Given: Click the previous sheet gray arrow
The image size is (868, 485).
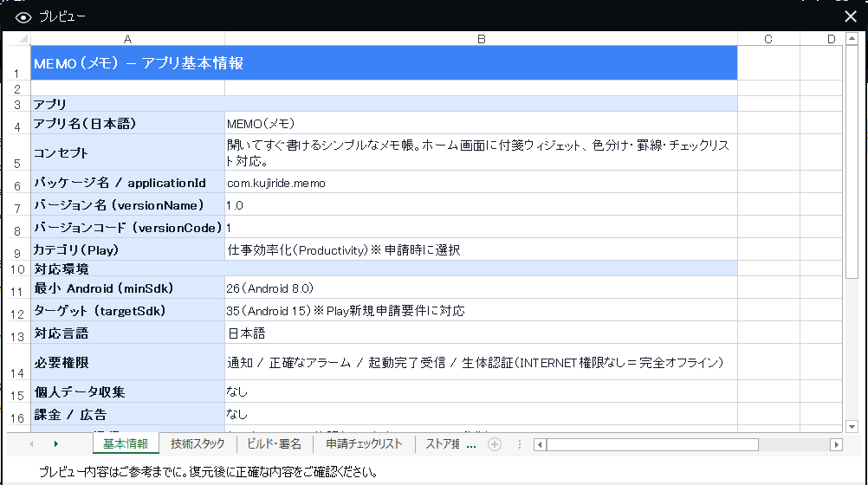Looking at the screenshot, I should pos(31,444).
